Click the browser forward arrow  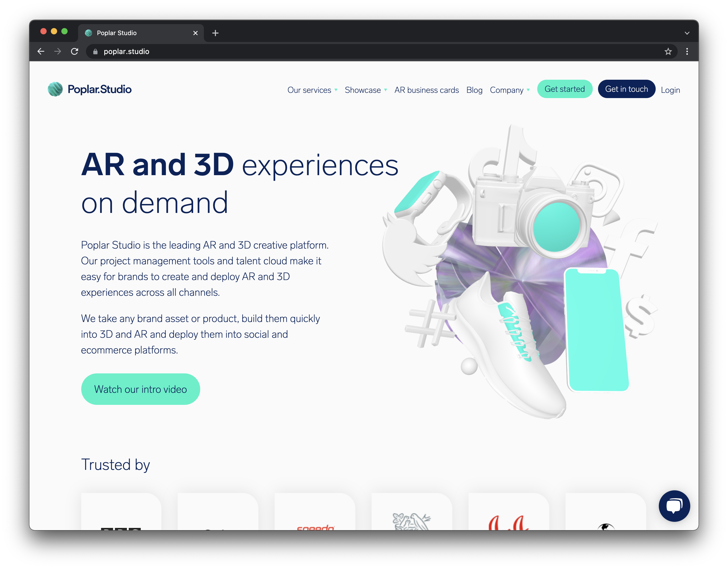58,51
